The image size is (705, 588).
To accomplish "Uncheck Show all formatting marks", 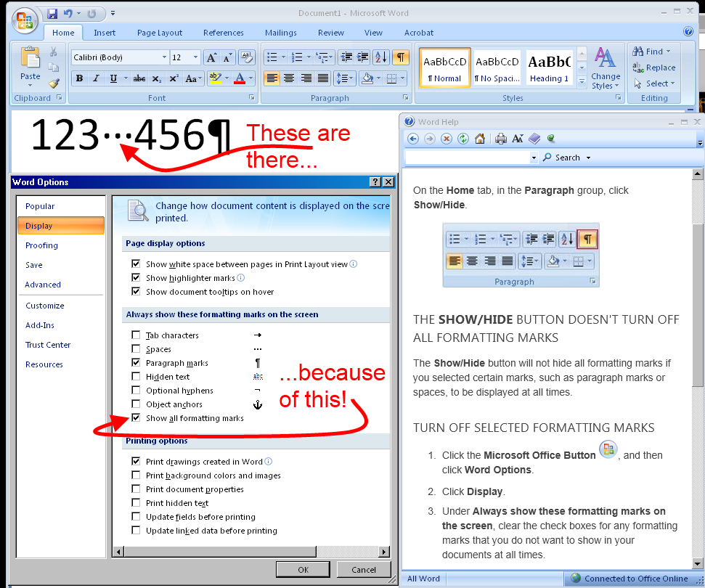I will pyautogui.click(x=136, y=418).
